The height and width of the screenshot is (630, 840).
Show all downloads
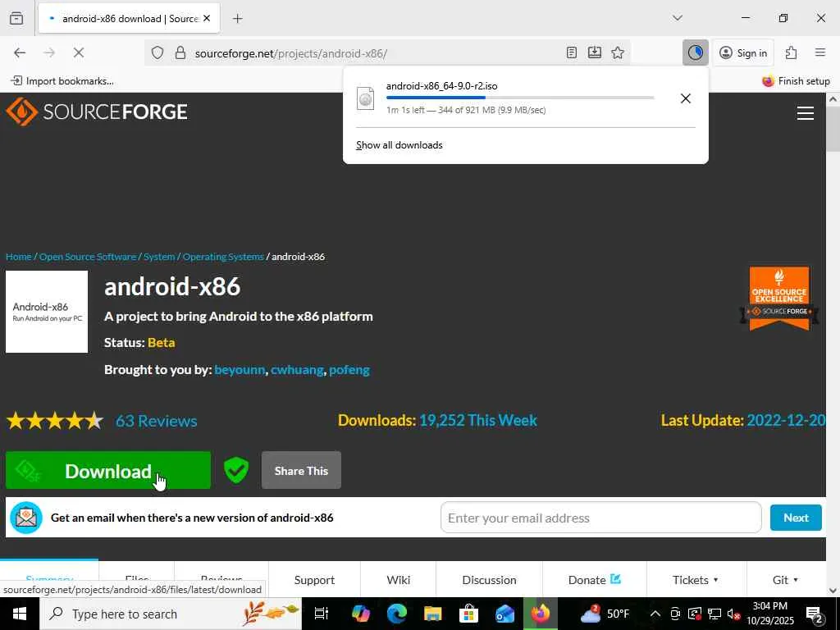coord(399,145)
